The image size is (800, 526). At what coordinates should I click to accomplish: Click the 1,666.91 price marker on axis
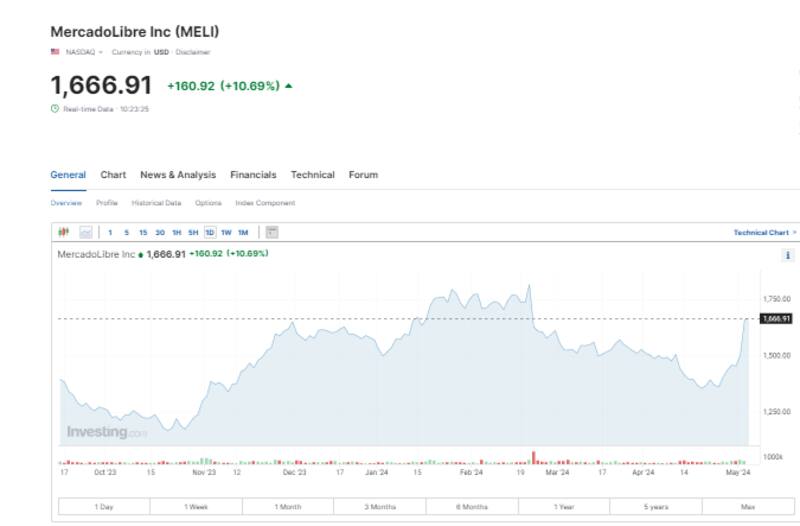pyautogui.click(x=776, y=319)
